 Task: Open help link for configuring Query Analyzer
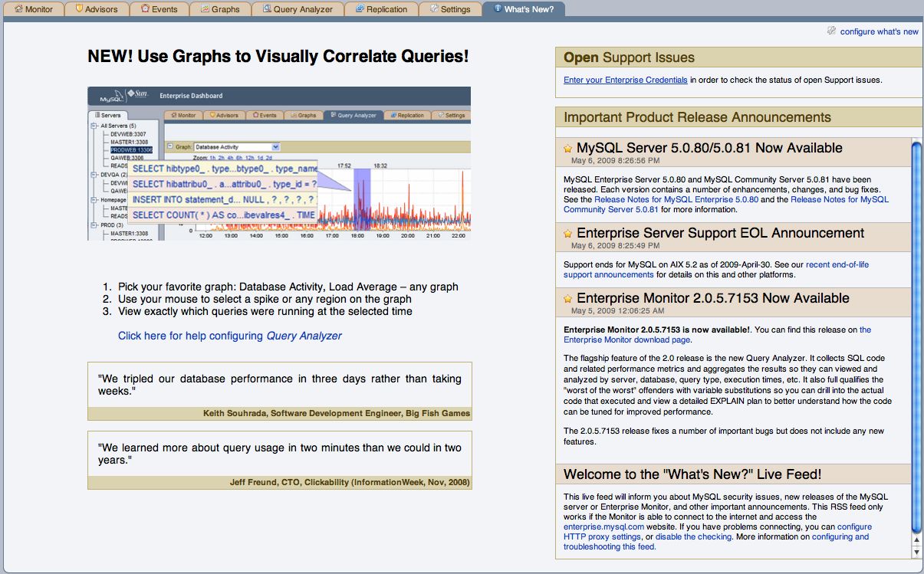[x=229, y=336]
